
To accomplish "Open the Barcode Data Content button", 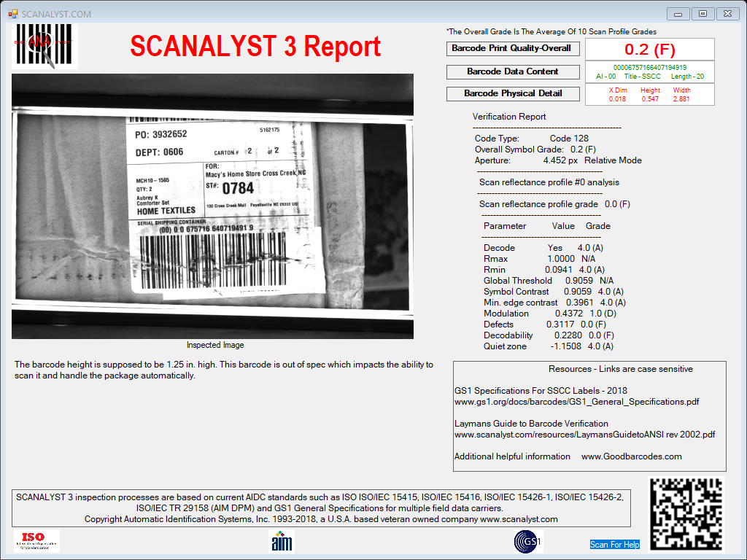I will (513, 72).
